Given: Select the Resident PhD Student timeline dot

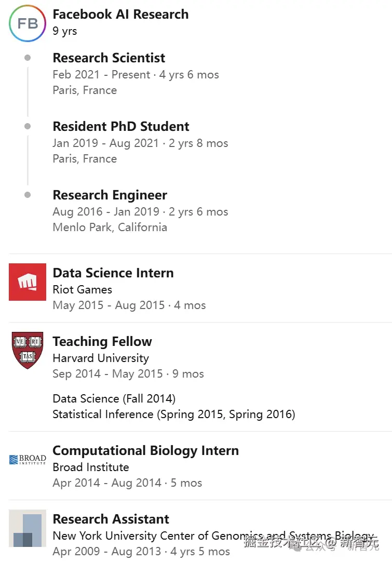Looking at the screenshot, I should coord(28,126).
